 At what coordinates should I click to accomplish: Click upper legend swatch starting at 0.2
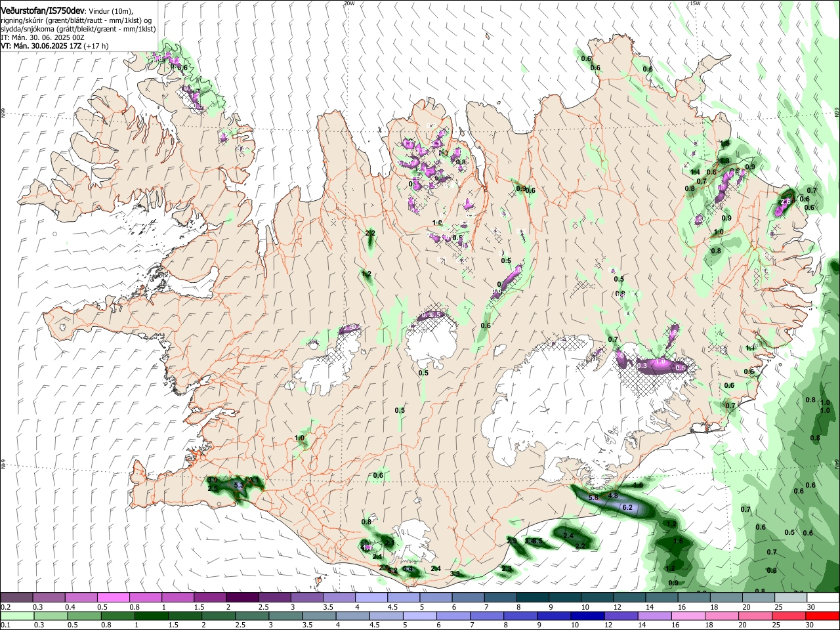coord(16,597)
